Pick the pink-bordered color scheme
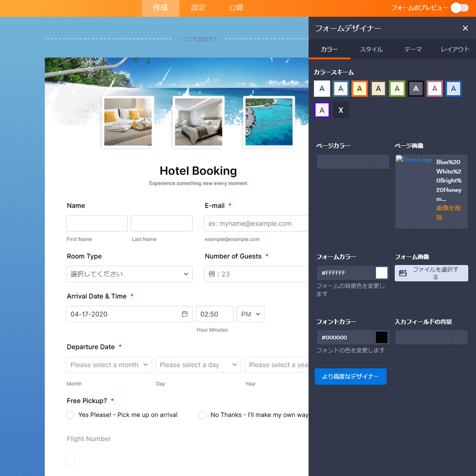476x476 pixels. coord(435,89)
